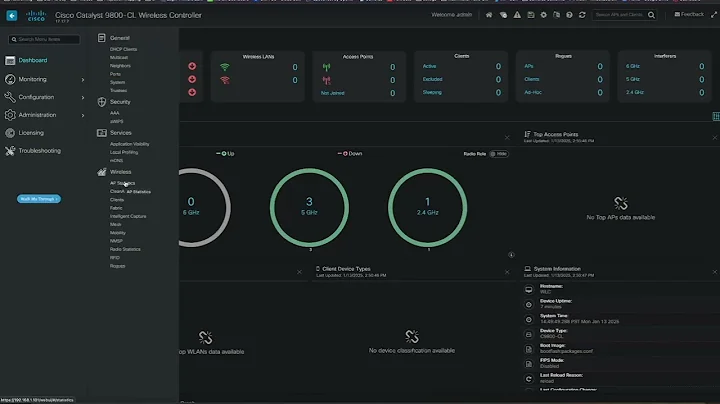720x404 pixels.
Task: Click the green Wi-Fi icon in Wireless LANs
Action: coord(225,67)
